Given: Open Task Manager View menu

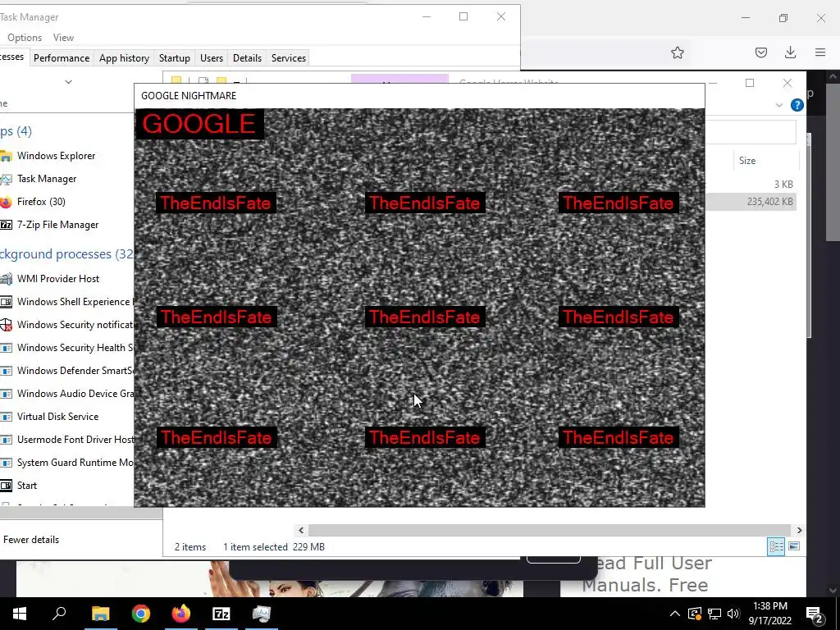Looking at the screenshot, I should [x=63, y=38].
